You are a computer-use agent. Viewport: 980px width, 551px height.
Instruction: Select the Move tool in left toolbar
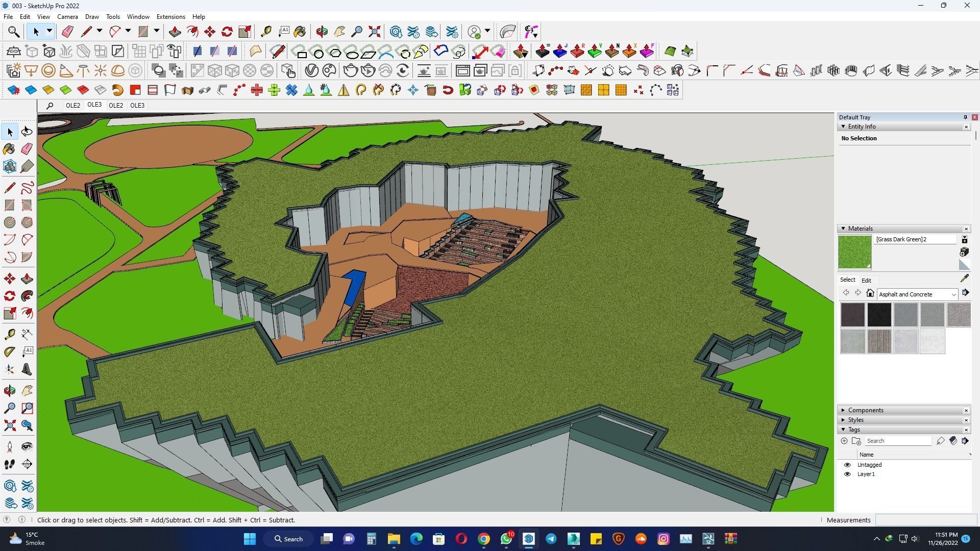[10, 279]
